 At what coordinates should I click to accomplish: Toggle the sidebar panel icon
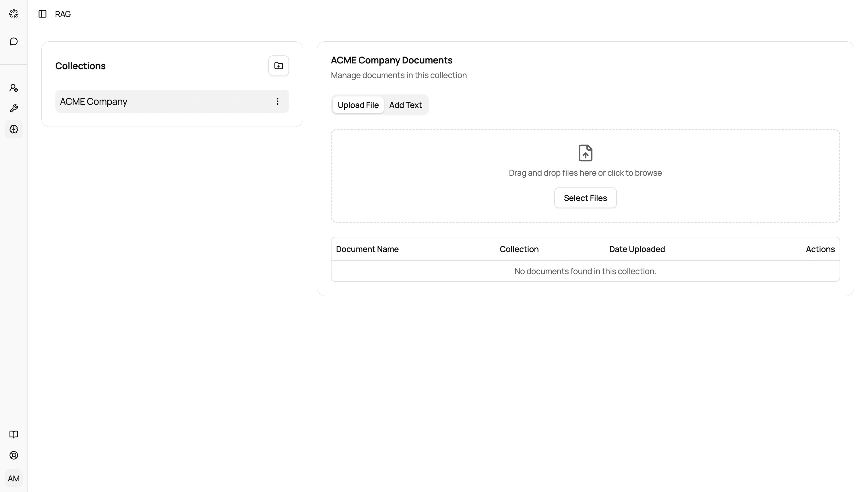coord(42,14)
